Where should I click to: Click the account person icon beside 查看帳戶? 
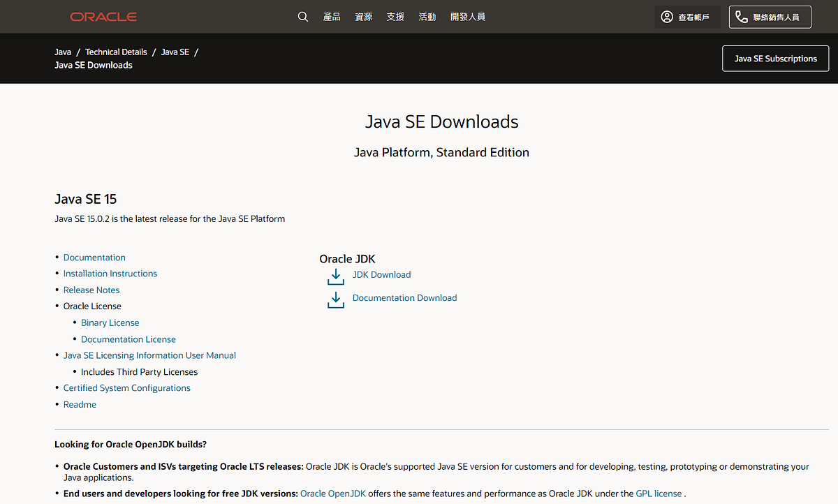tap(666, 16)
